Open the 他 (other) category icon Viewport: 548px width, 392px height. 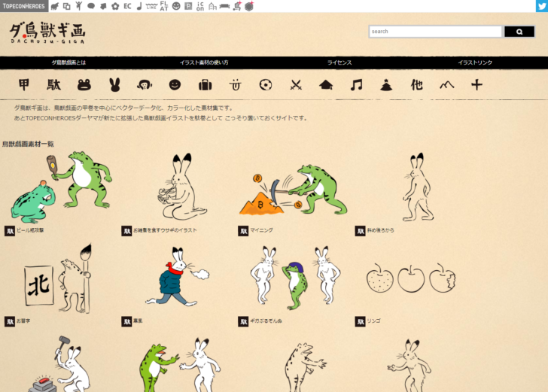click(x=416, y=85)
